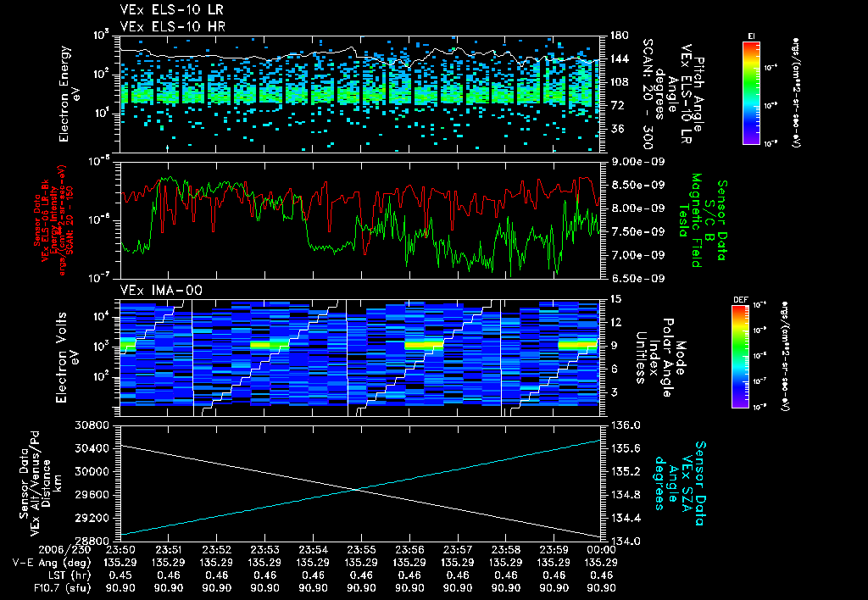
Task: Click the green "Magnetic Field Tesla" axis label
Action: (x=690, y=220)
